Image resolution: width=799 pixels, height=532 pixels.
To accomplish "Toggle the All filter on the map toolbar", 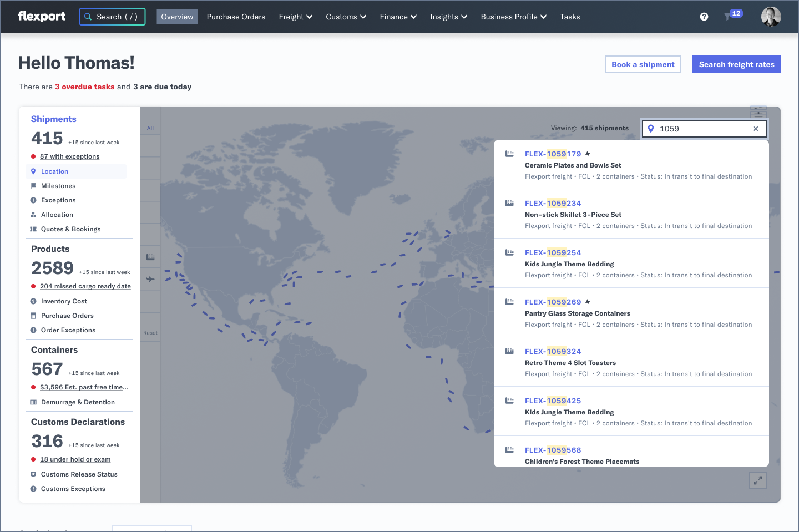I will coord(150,128).
